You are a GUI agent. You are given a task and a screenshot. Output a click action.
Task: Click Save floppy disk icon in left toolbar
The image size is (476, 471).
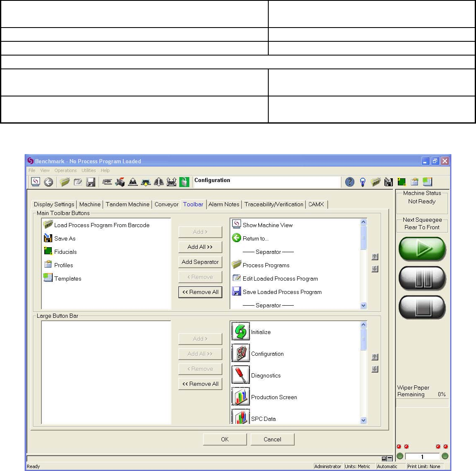(x=91, y=182)
